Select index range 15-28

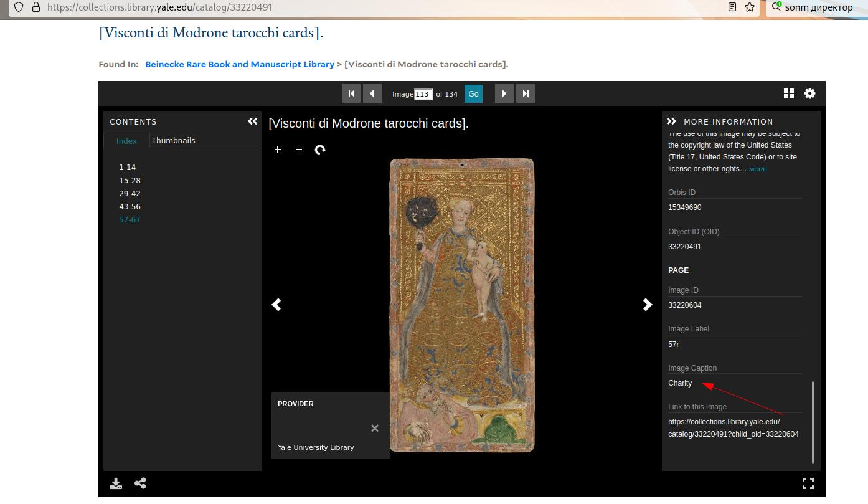[130, 180]
